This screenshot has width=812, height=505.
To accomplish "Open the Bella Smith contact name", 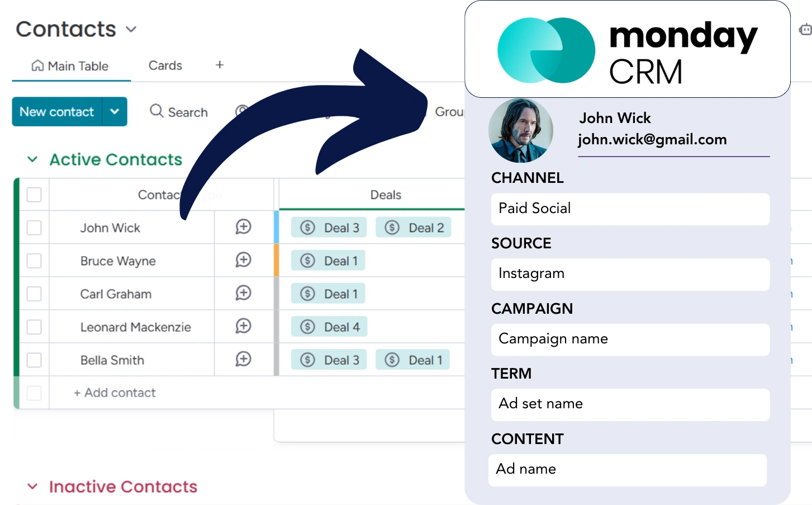I will click(x=112, y=360).
